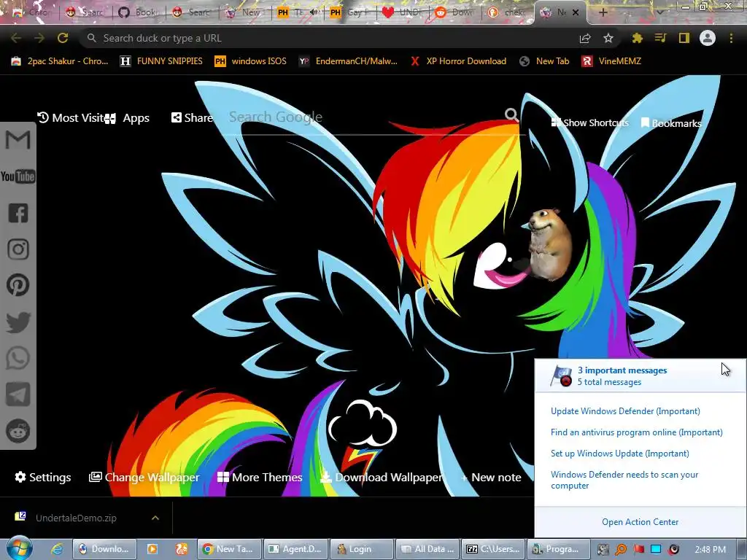747x560 pixels.
Task: Open the new tab plus button
Action: [x=603, y=12]
